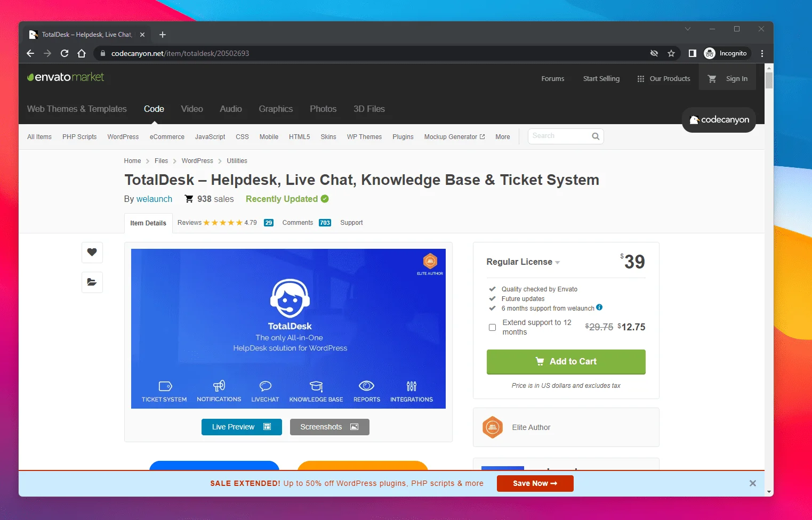Image resolution: width=812 pixels, height=520 pixels.
Task: Dismiss the sale banner with X
Action: pos(752,483)
